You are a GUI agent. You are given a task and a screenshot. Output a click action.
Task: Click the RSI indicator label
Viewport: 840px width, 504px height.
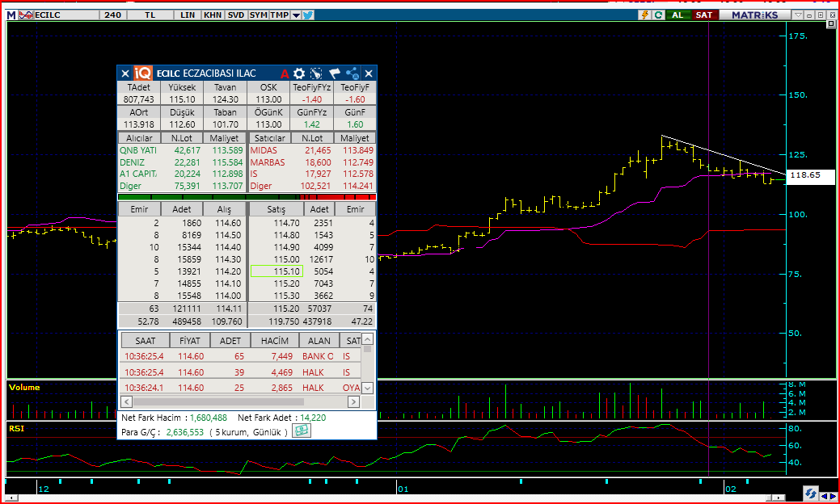[x=16, y=428]
